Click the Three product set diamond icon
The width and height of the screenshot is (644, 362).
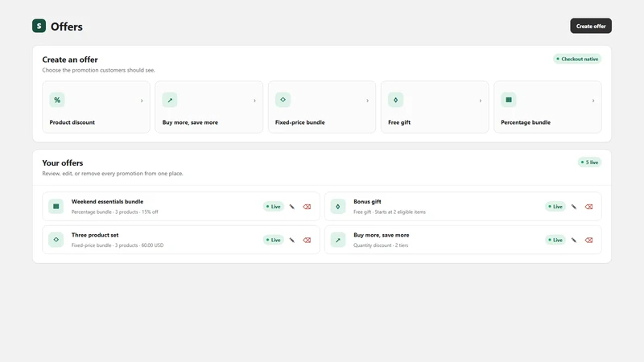click(56, 240)
